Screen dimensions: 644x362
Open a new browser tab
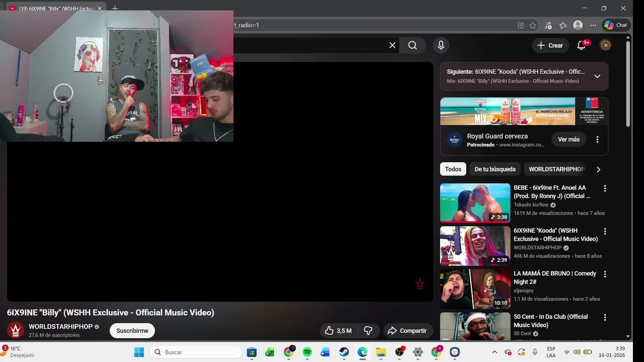point(115,9)
